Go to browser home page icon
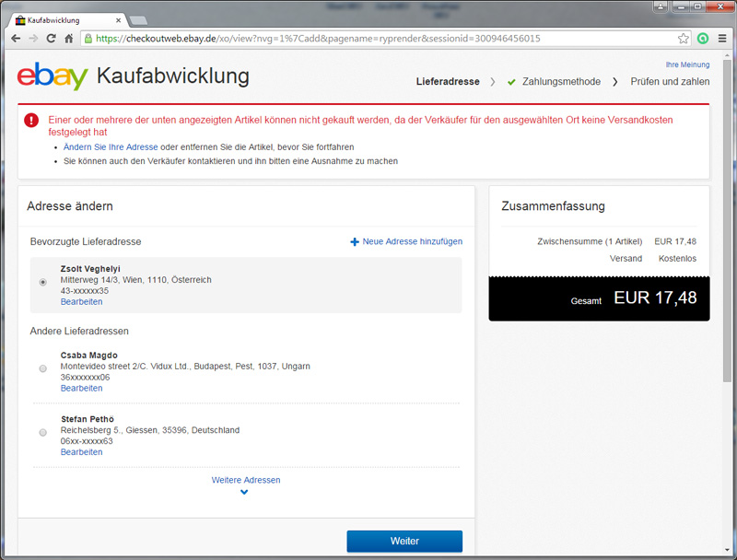The height and width of the screenshot is (560, 737). pyautogui.click(x=69, y=39)
